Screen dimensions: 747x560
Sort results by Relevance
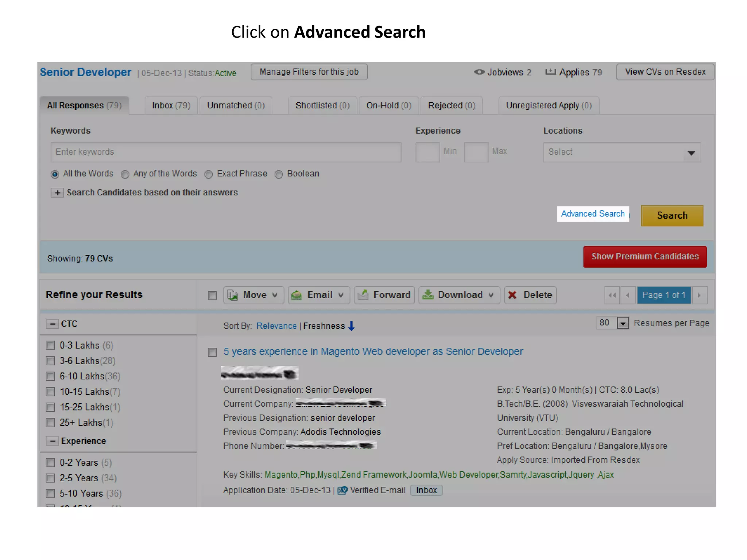[276, 326]
